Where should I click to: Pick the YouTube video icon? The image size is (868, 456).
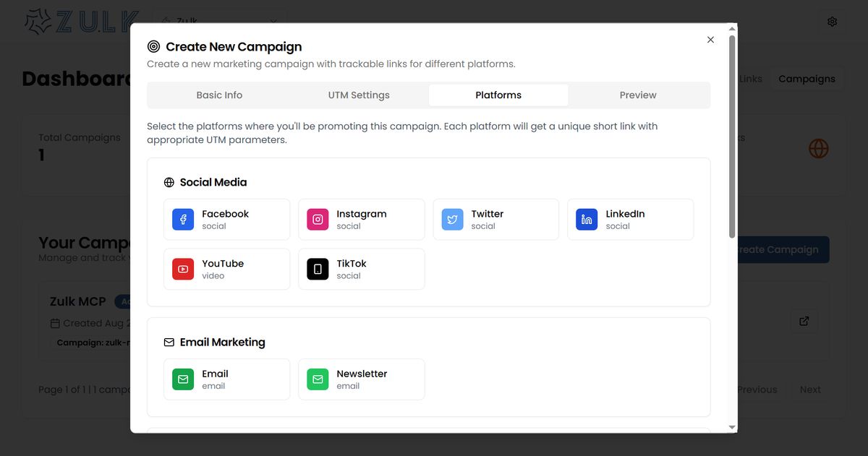(183, 270)
